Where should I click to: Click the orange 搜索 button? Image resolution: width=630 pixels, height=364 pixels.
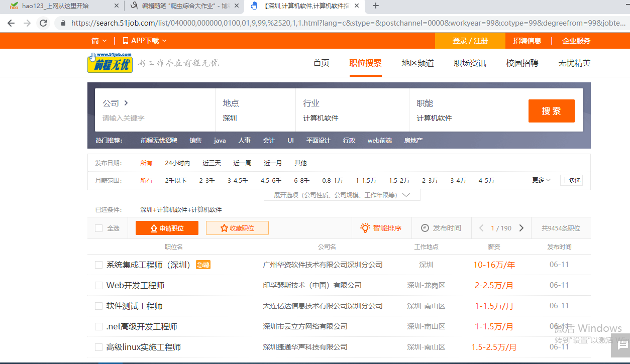click(x=551, y=111)
